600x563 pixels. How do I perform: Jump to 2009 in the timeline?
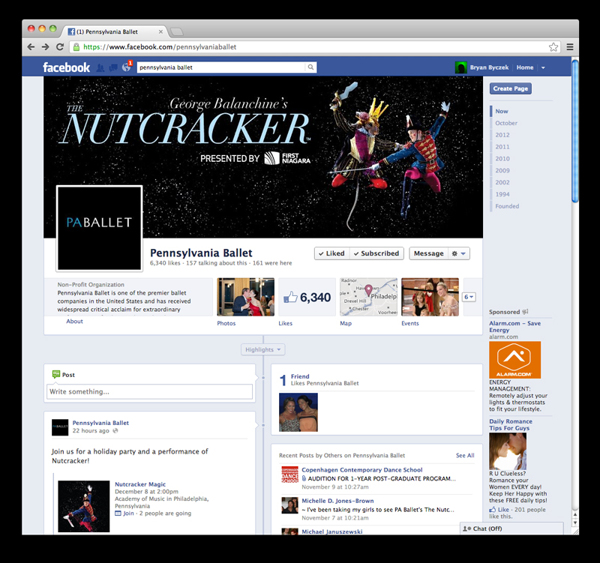click(502, 170)
